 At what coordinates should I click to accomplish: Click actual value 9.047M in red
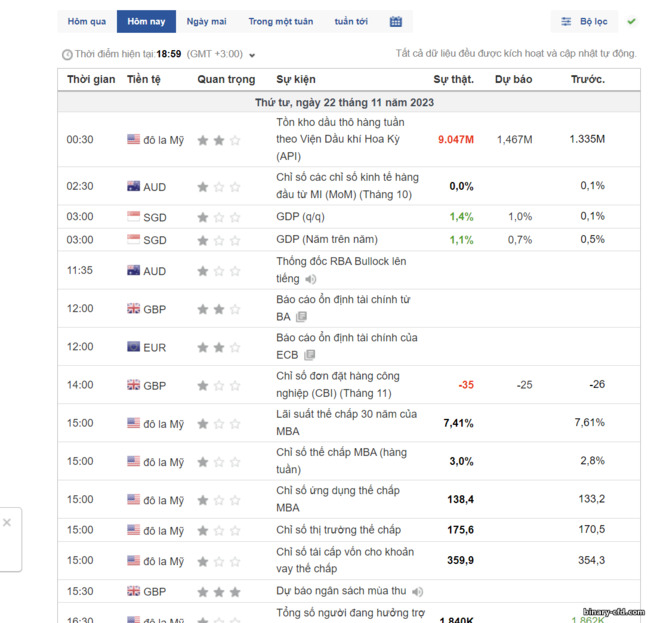point(455,139)
